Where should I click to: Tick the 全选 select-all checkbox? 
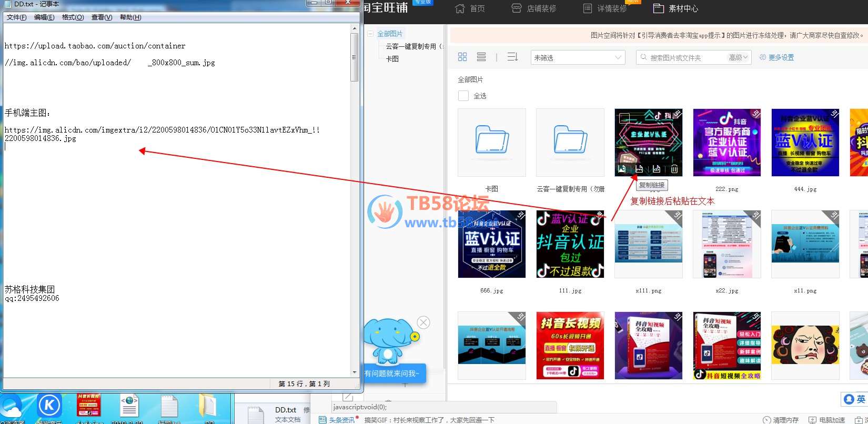coord(463,96)
